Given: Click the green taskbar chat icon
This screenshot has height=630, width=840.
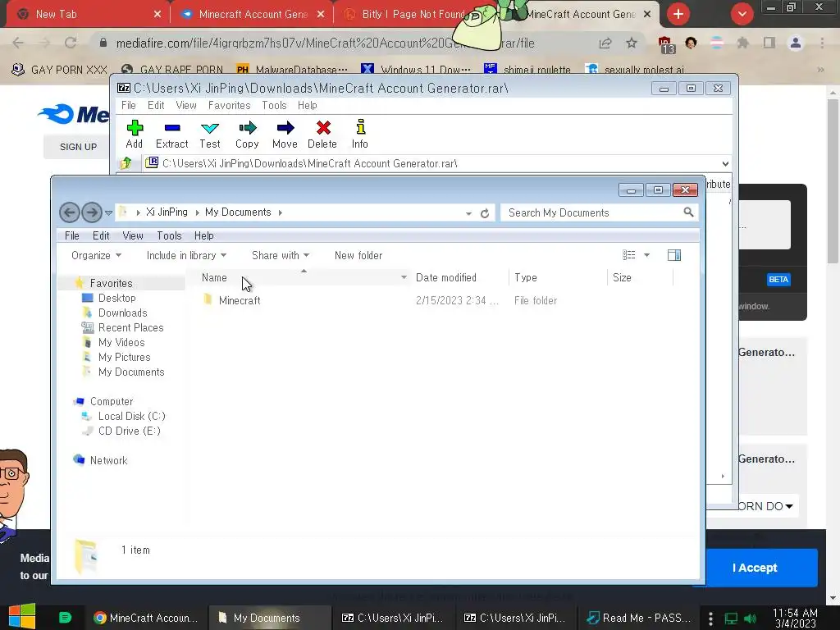Looking at the screenshot, I should click(66, 618).
